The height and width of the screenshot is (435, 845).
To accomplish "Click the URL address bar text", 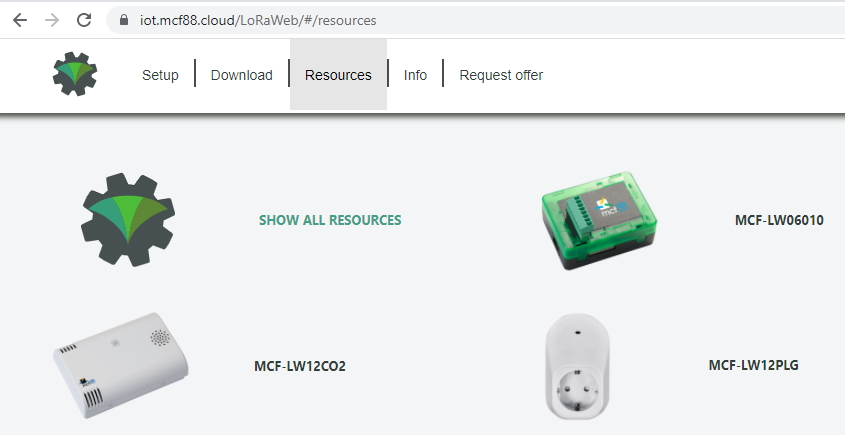I will [x=258, y=20].
